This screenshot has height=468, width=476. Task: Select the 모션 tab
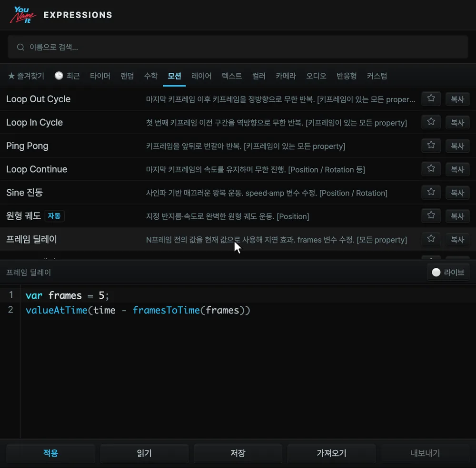[174, 76]
